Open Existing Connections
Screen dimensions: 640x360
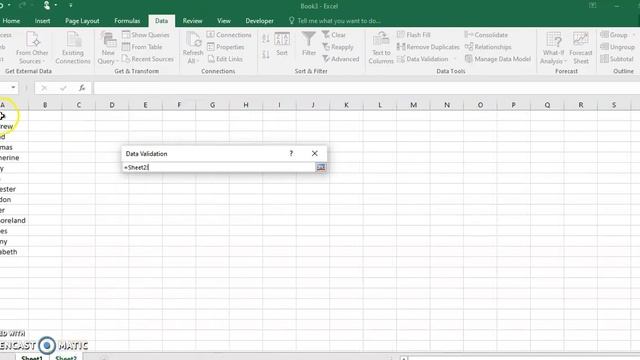click(73, 48)
